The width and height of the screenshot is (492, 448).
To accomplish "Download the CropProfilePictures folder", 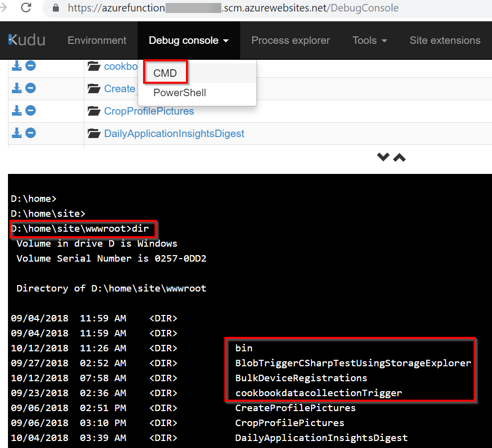I will coord(16,111).
